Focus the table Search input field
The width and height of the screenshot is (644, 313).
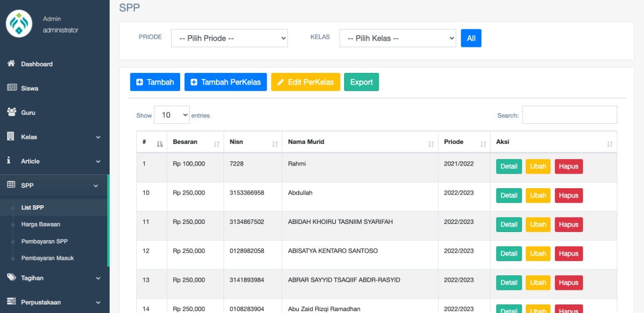pyautogui.click(x=570, y=115)
